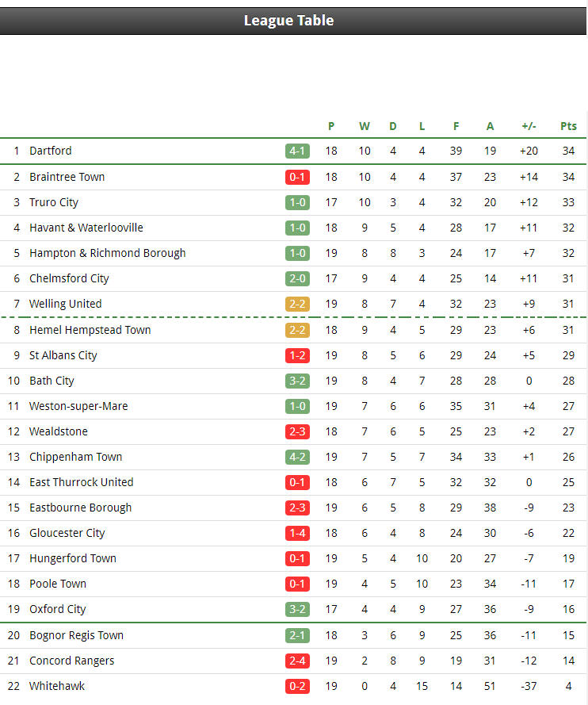
Task: Select Hampton & Richmond Borough team name
Action: 107,253
